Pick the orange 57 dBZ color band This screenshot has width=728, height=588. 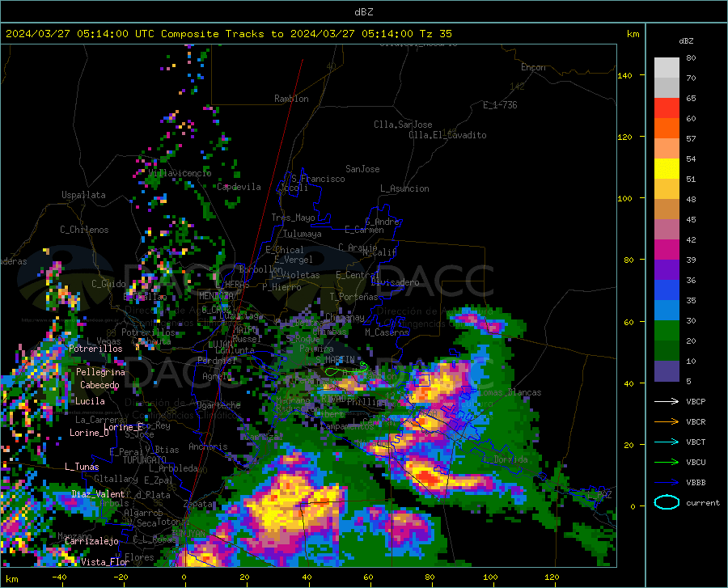pos(667,129)
